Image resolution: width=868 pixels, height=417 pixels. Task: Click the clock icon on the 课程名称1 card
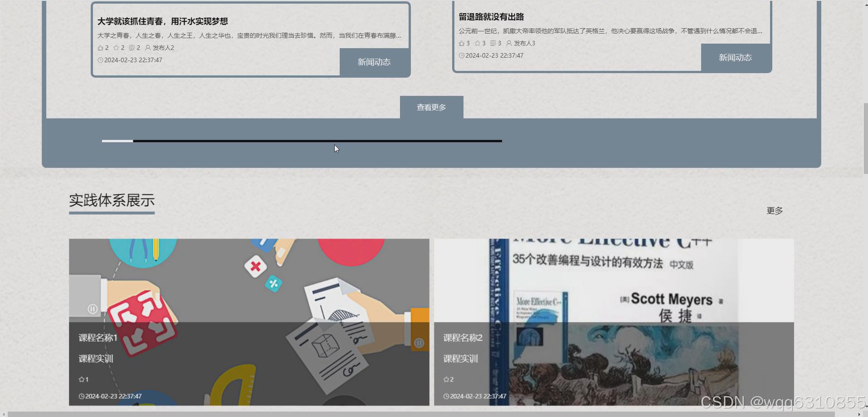click(x=82, y=396)
